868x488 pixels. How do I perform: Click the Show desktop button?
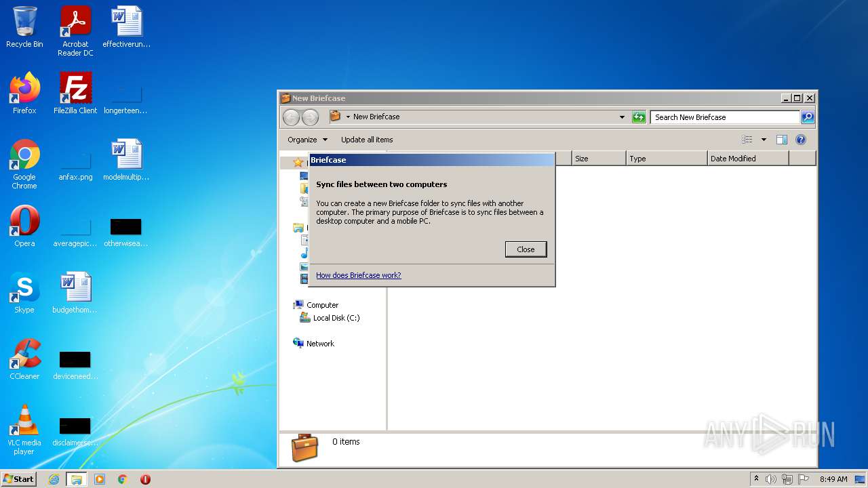(860, 479)
